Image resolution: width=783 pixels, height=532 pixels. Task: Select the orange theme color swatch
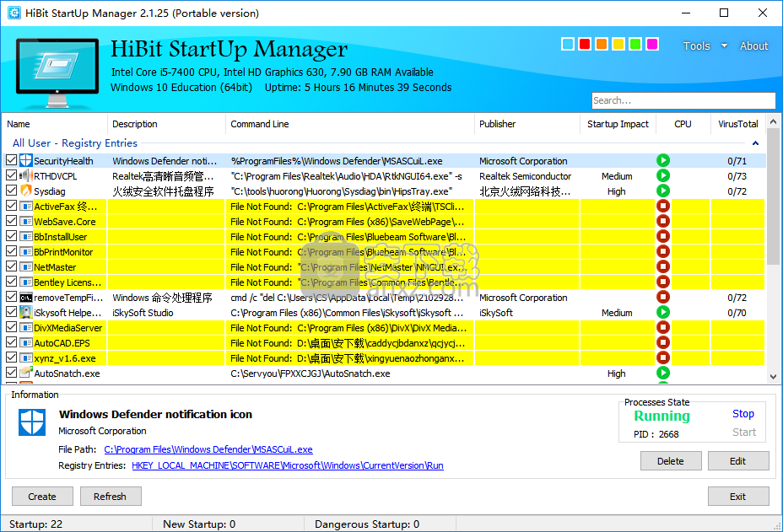602,44
